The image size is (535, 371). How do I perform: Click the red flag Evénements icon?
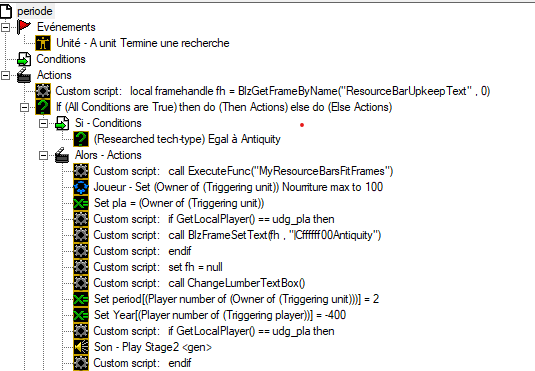pos(24,27)
